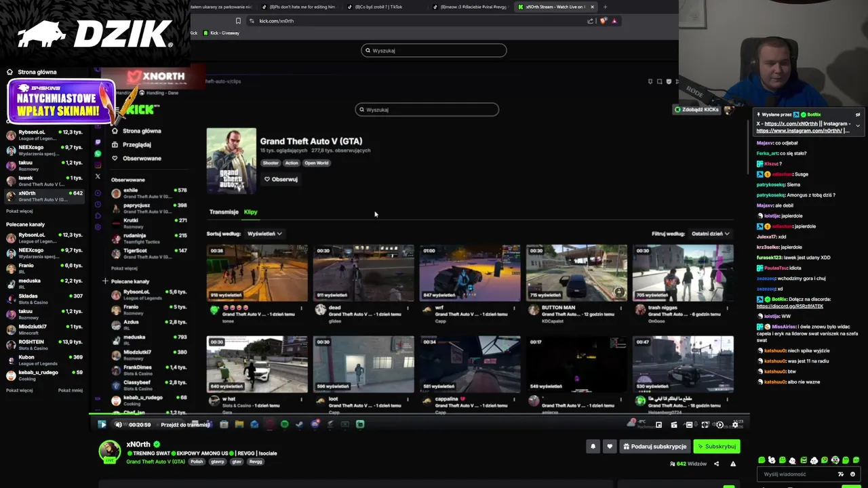Click the folder icon in the streamed taskbar
The width and height of the screenshot is (868, 488).
[x=239, y=424]
